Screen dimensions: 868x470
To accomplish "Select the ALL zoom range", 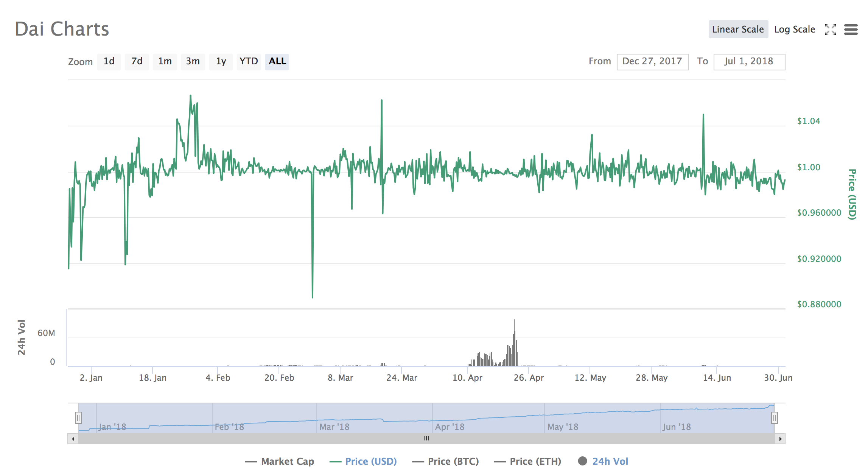I will [x=277, y=61].
